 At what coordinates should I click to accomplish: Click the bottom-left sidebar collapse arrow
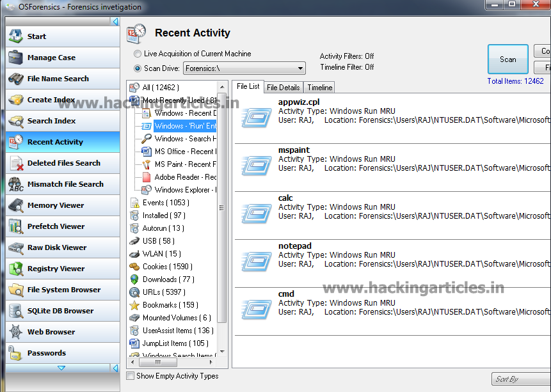click(x=115, y=368)
